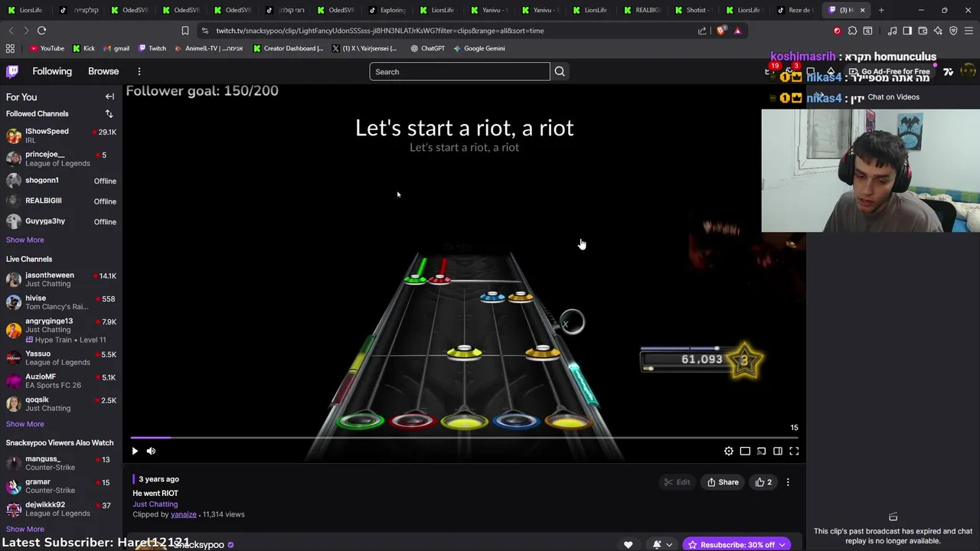Image resolution: width=980 pixels, height=551 pixels.
Task: Open media control music note icon
Action: click(x=892, y=31)
